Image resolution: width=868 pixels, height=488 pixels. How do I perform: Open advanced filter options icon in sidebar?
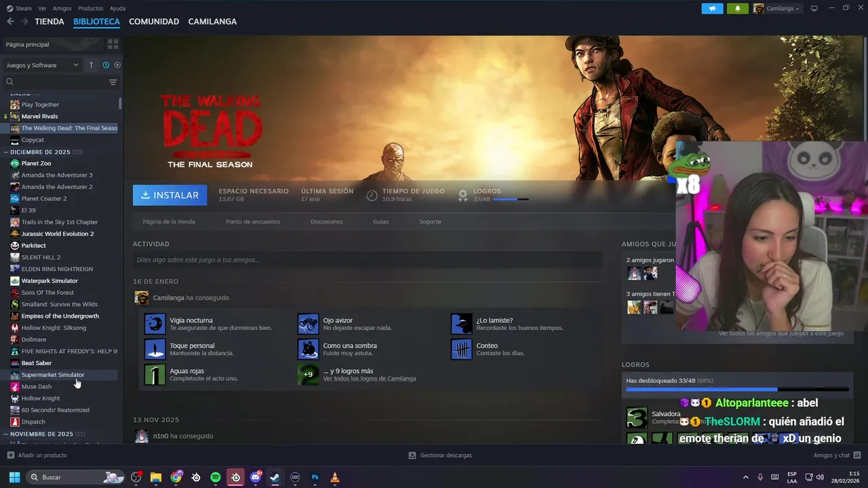click(113, 82)
